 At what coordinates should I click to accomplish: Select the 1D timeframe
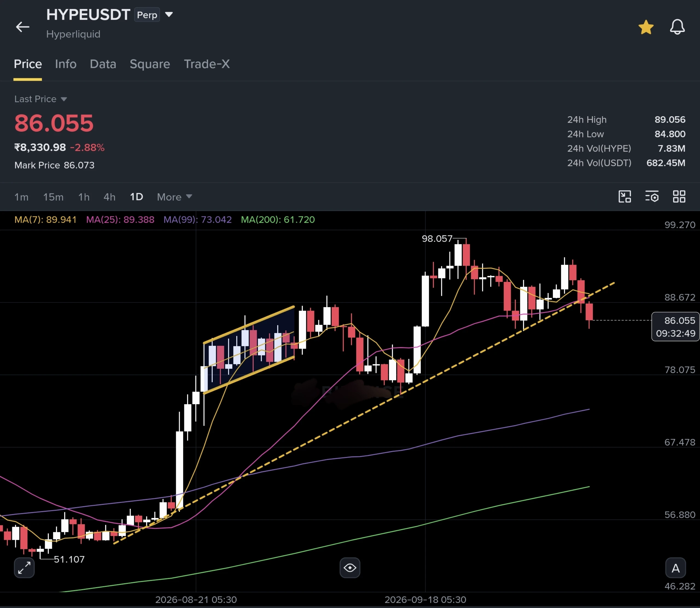pos(137,197)
